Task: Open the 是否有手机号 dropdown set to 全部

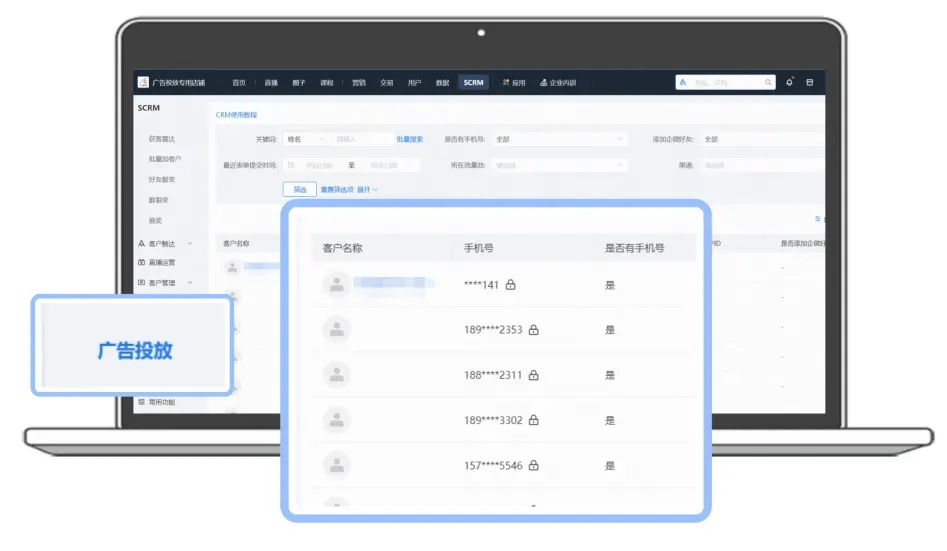Action: [559, 139]
